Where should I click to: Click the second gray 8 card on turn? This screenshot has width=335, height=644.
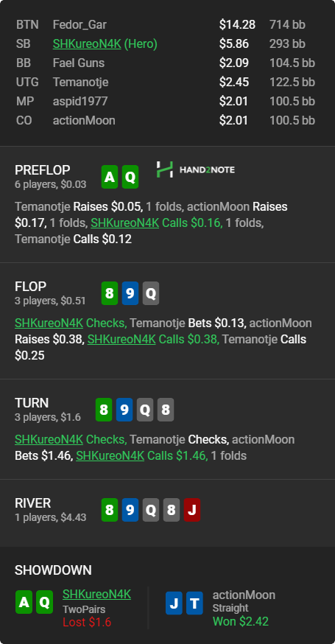point(166,410)
